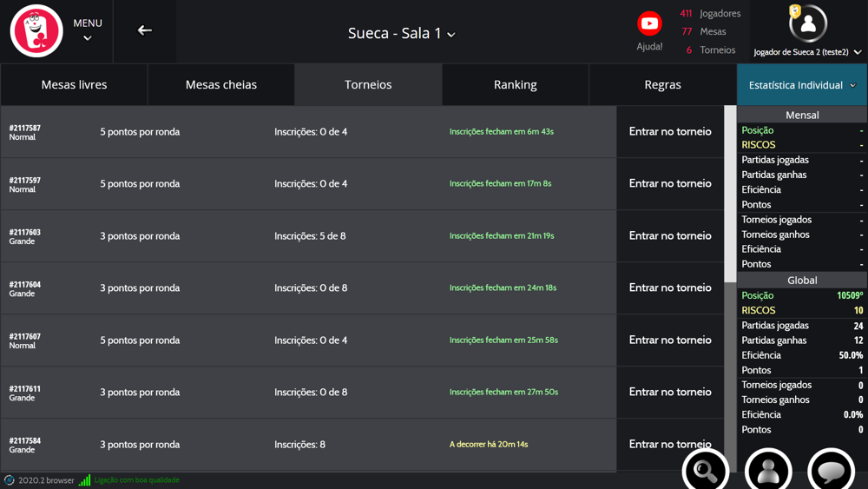Screen dimensions: 868x489
Task: Open the magnifying glass search button
Action: point(706,470)
